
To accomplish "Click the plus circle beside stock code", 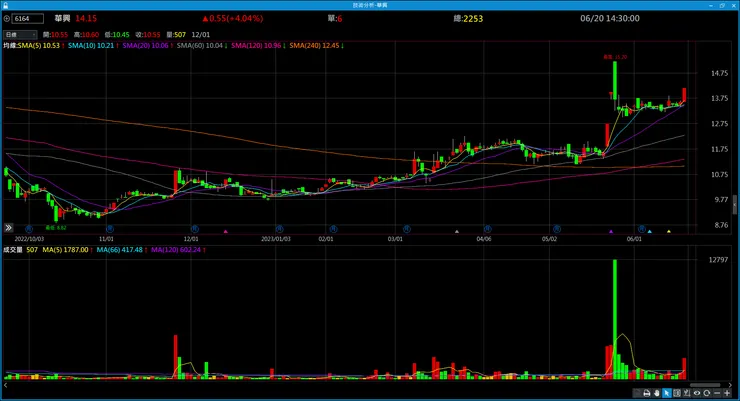I will pyautogui.click(x=7, y=18).
